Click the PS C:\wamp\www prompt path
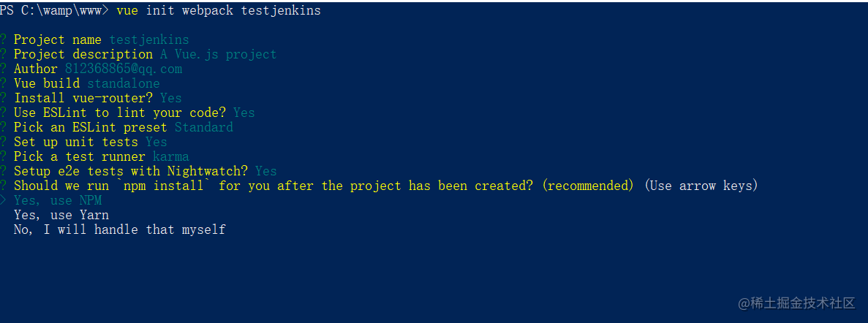 click(54, 10)
